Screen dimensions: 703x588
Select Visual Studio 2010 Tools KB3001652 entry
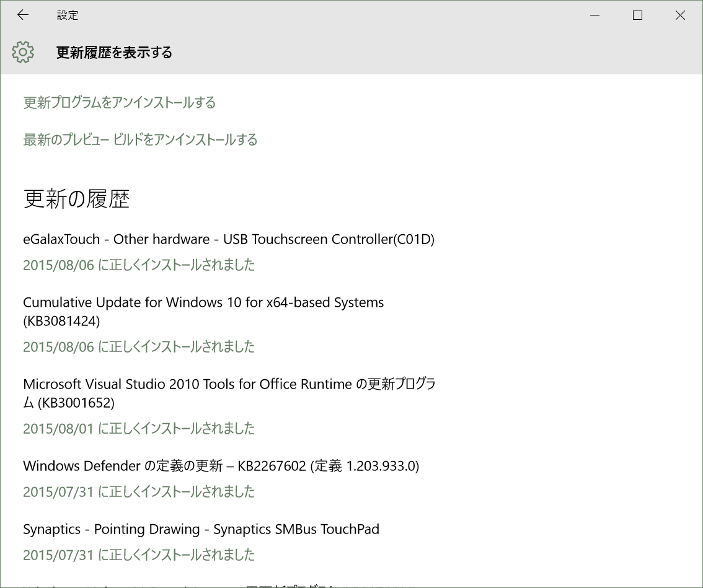229,393
